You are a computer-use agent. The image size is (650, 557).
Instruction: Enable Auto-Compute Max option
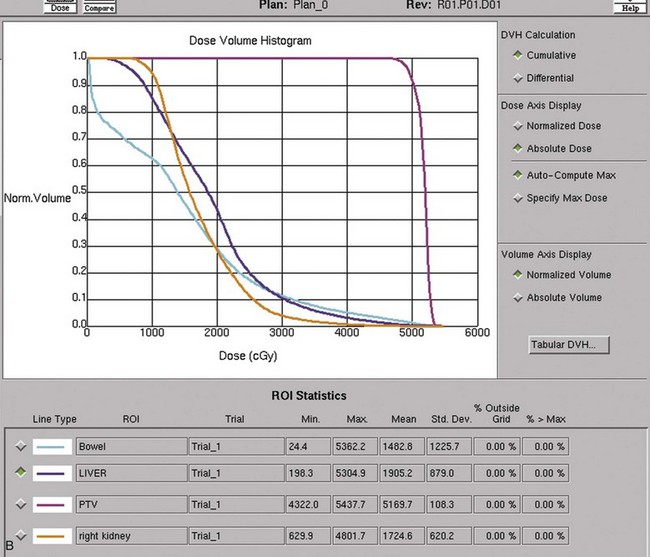[517, 176]
